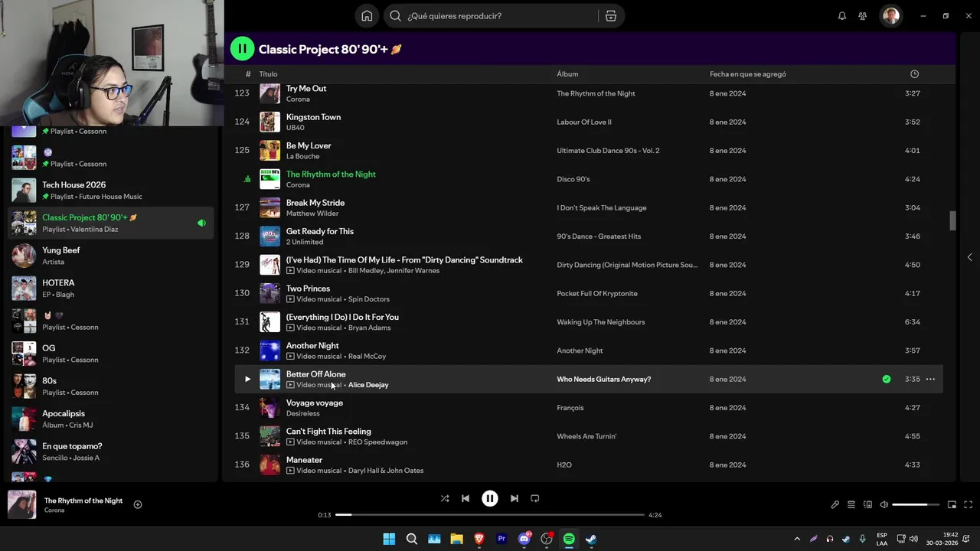Open the connect to a device icon

(x=867, y=504)
